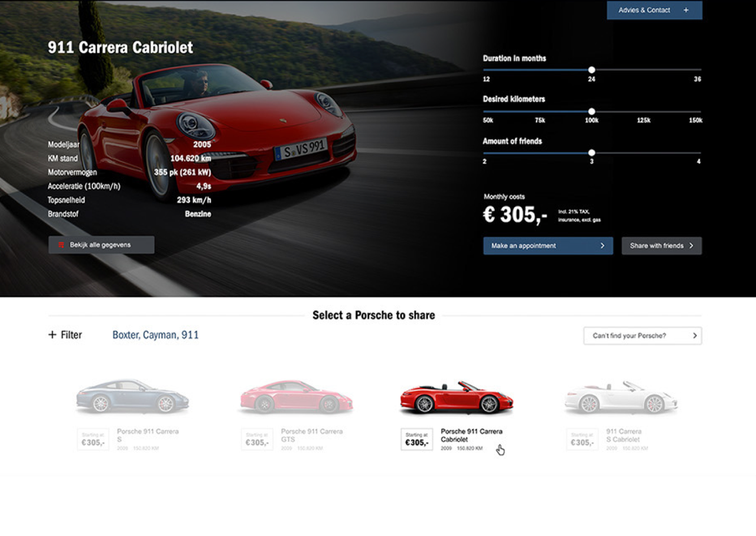Viewport: 756px width, 536px height.
Task: Select the Porsche 911 Carrera GTS thumbnail
Action: pyautogui.click(x=296, y=396)
